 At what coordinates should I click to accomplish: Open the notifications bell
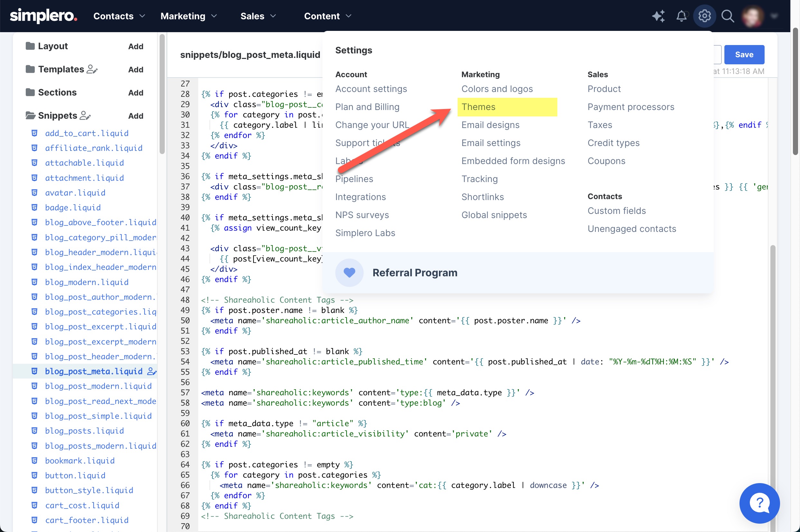[681, 16]
